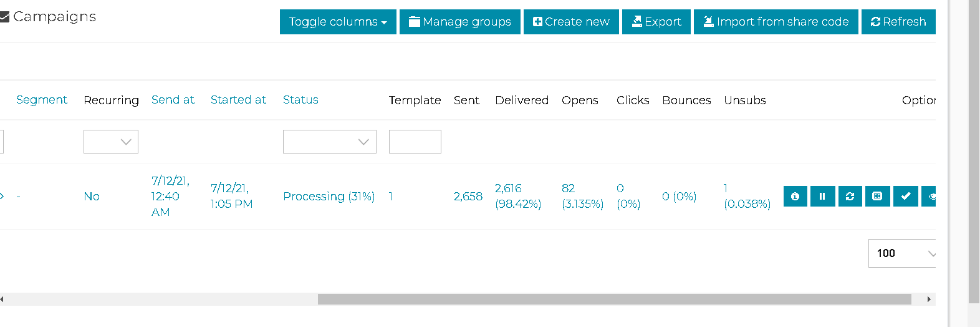Open the page size dropdown showing 100
Screen dimensions: 980x327
pos(903,253)
